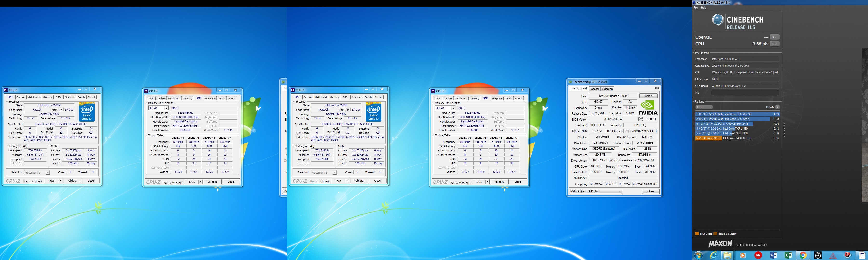This screenshot has width=868, height=260.
Task: Open the black number 5 taskbar icon
Action: pos(818,255)
